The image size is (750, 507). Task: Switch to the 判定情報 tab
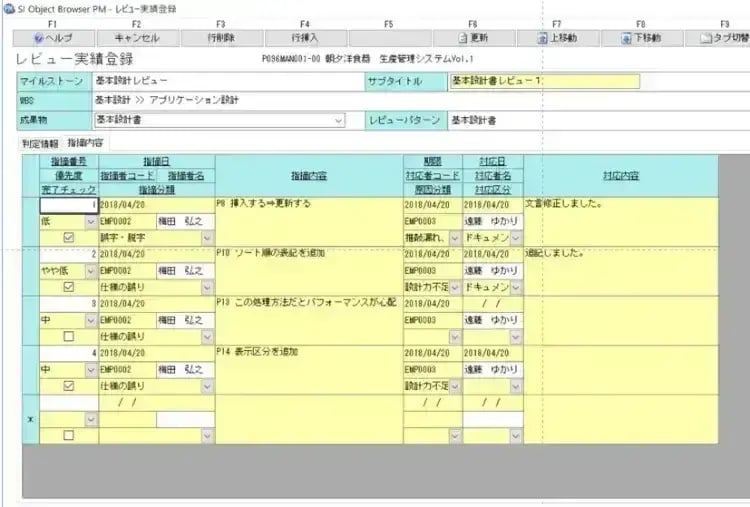pyautogui.click(x=40, y=143)
